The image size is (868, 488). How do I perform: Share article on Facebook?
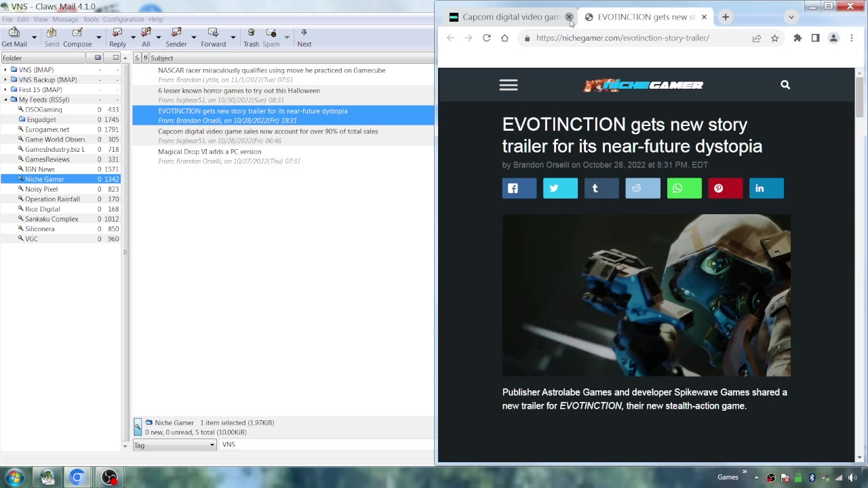tap(519, 188)
